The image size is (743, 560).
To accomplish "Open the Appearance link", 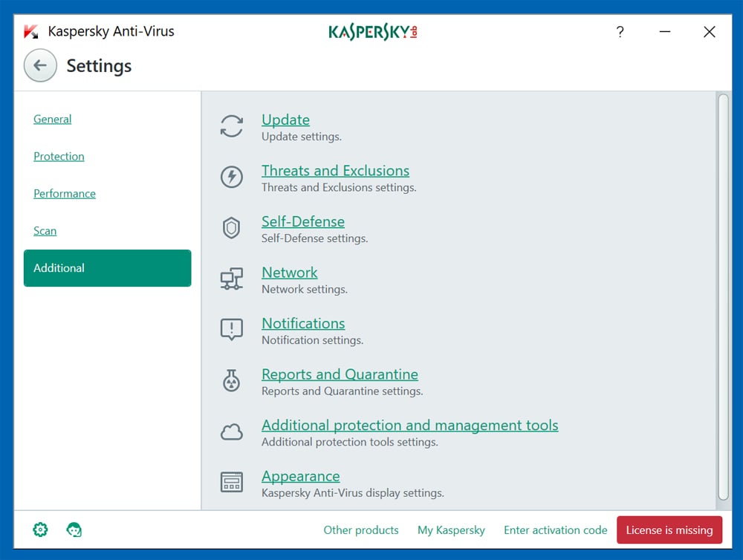I will [301, 476].
